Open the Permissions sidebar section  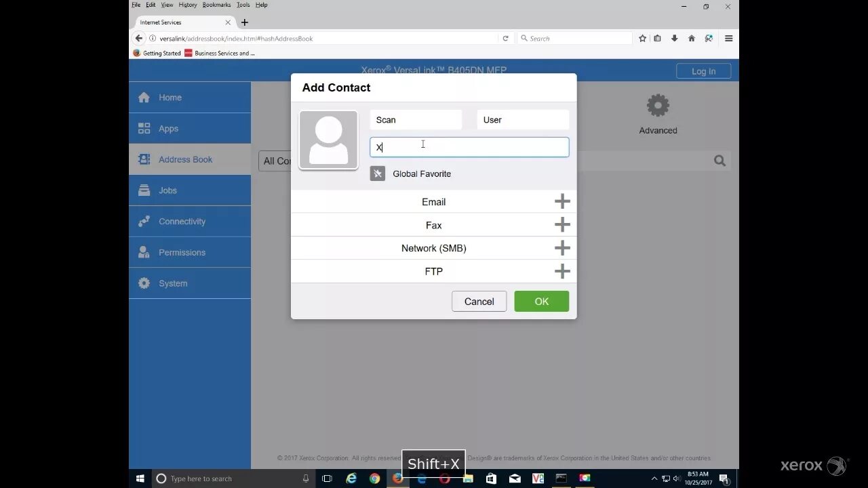[x=190, y=252]
